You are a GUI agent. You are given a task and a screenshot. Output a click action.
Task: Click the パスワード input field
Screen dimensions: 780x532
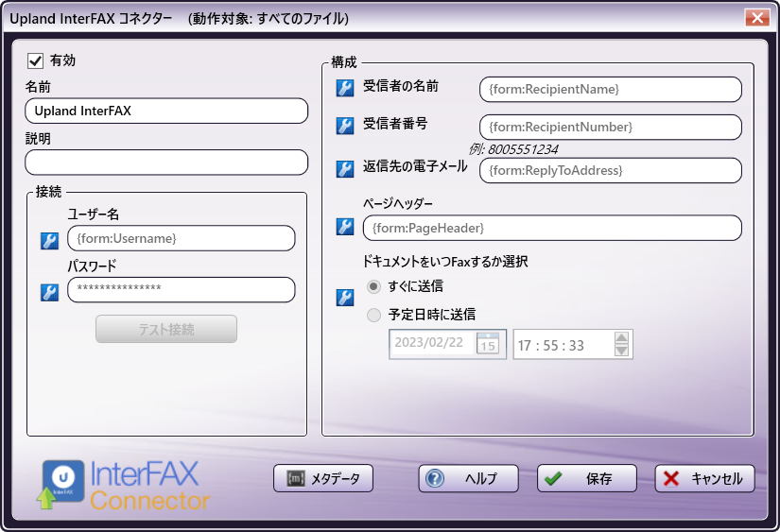click(x=182, y=290)
